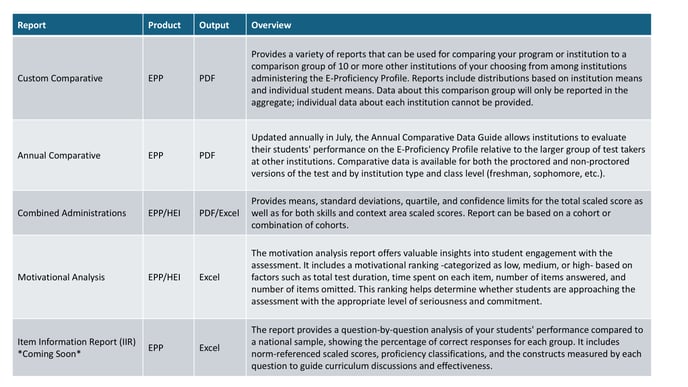Click the question-by-question analysis overview text

tap(447, 348)
